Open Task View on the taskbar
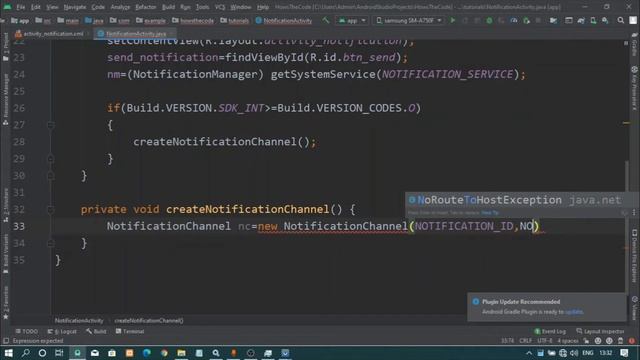 pyautogui.click(x=59, y=353)
